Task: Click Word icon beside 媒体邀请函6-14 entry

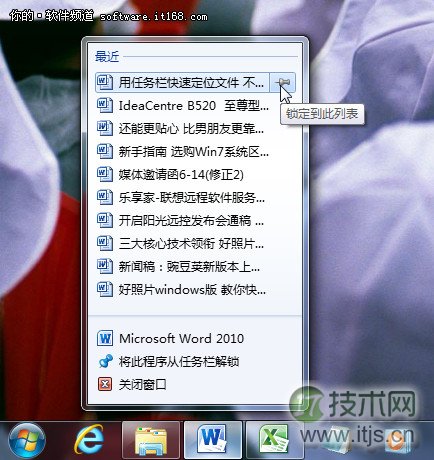Action: point(105,175)
